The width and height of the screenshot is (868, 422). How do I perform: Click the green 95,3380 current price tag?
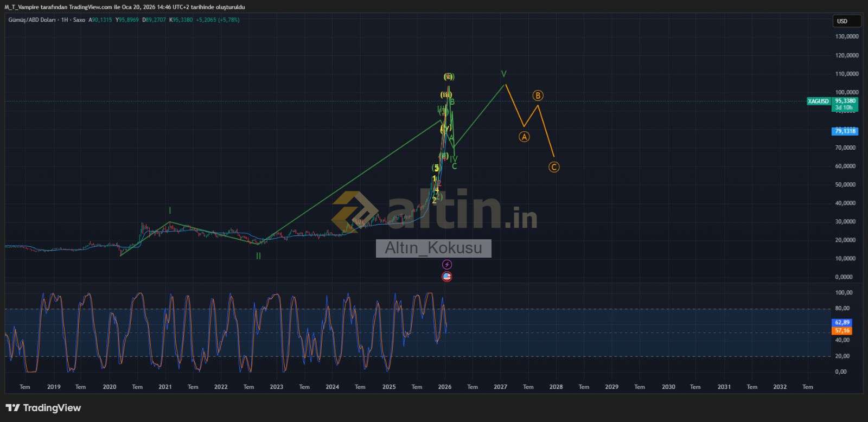[x=845, y=101]
